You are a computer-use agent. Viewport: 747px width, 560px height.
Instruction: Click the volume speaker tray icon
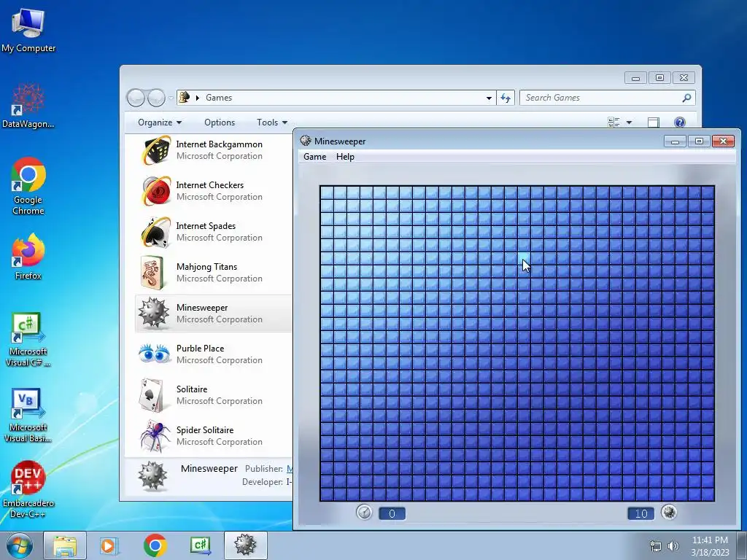pos(673,546)
